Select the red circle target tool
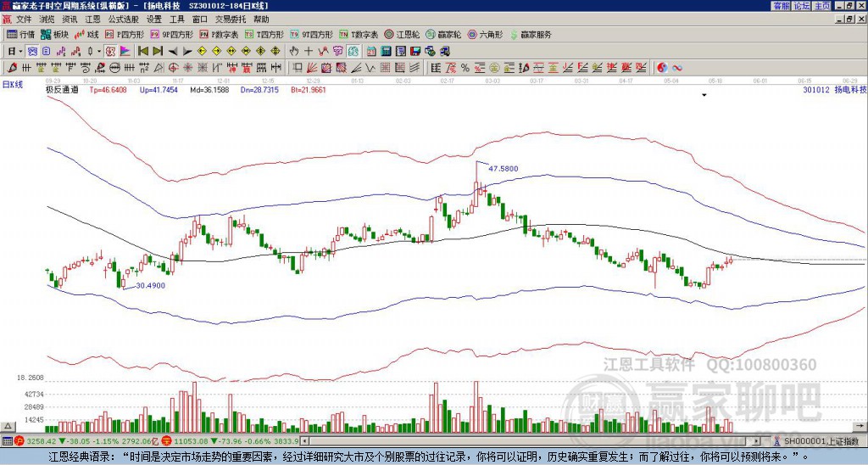The width and height of the screenshot is (868, 465). (173, 68)
